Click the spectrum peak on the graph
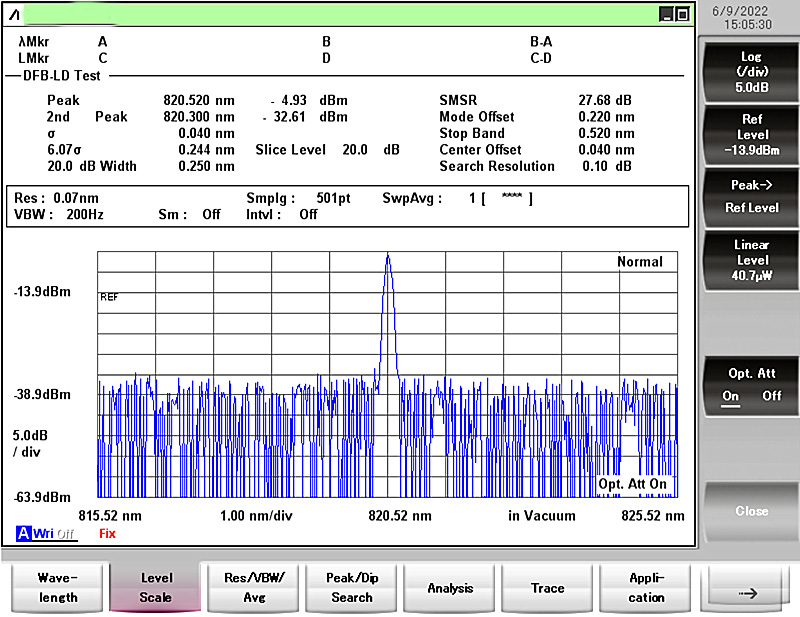 (x=388, y=258)
